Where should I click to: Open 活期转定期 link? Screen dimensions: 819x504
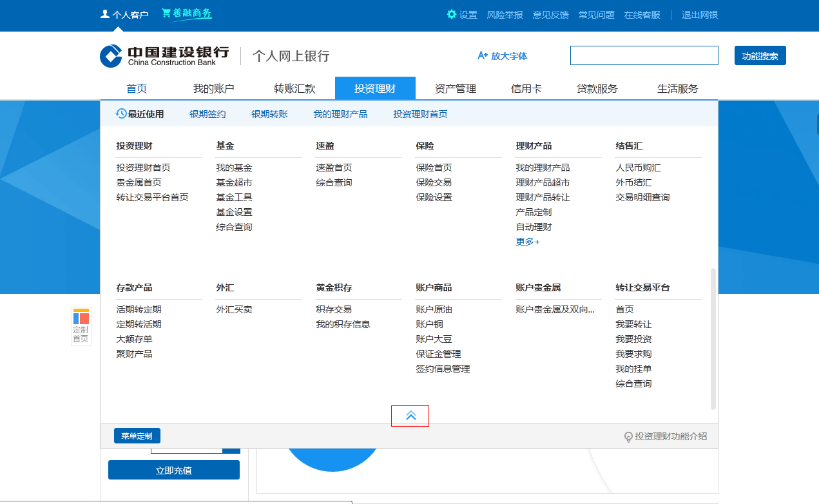(139, 309)
